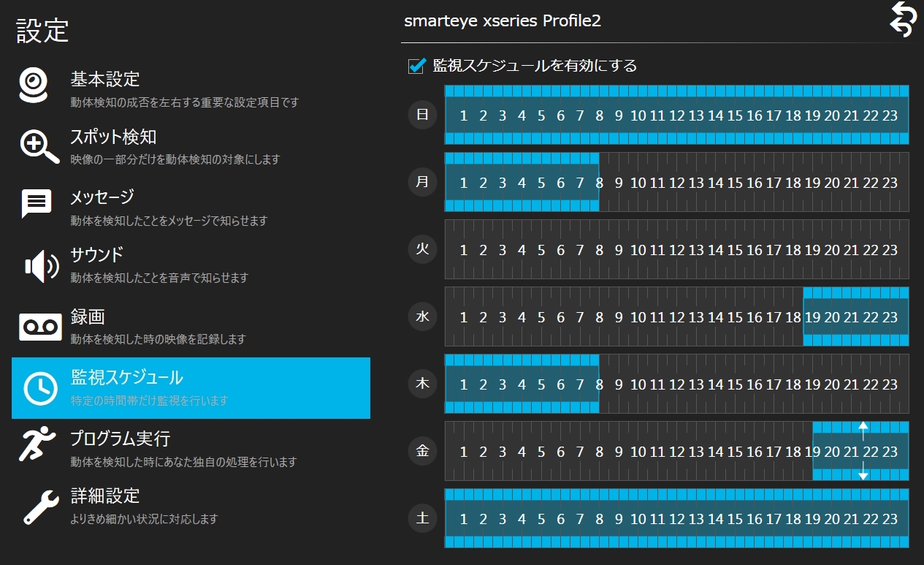Screen dimensions: 924x565
Task: Click the magnifier icon for スポット検知
Action: [39, 146]
